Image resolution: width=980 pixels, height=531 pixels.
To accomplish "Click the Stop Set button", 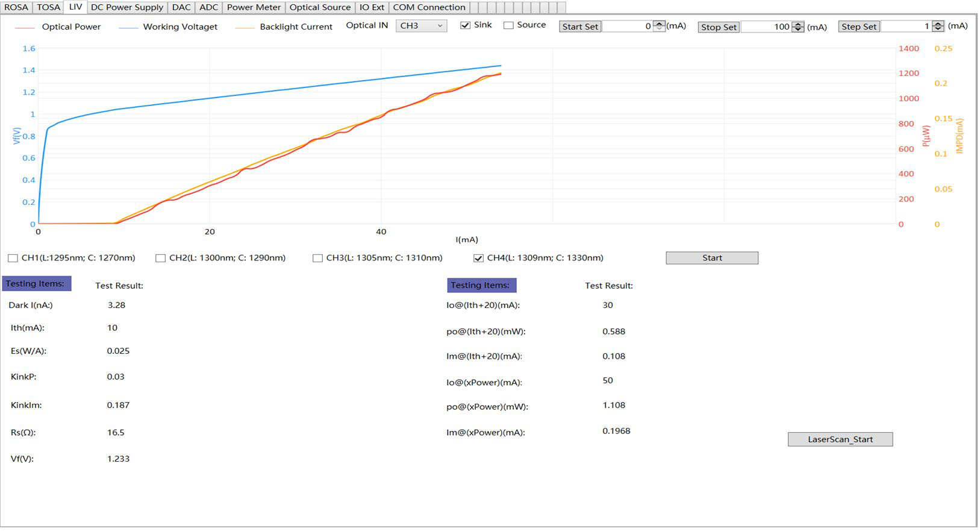I will pyautogui.click(x=719, y=27).
